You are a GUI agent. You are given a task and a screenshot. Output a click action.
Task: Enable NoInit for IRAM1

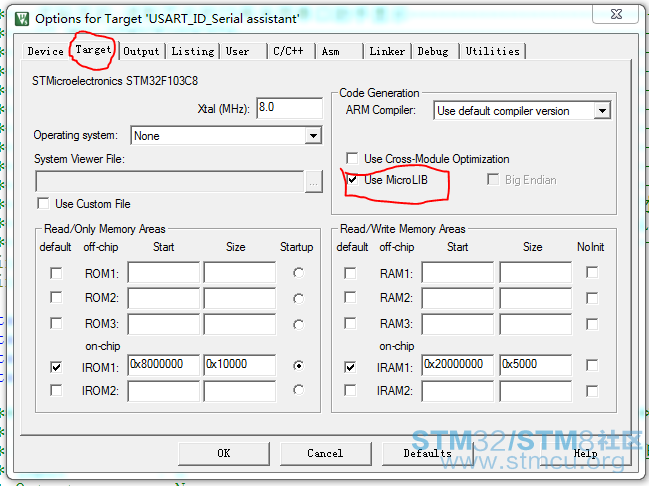(x=592, y=367)
